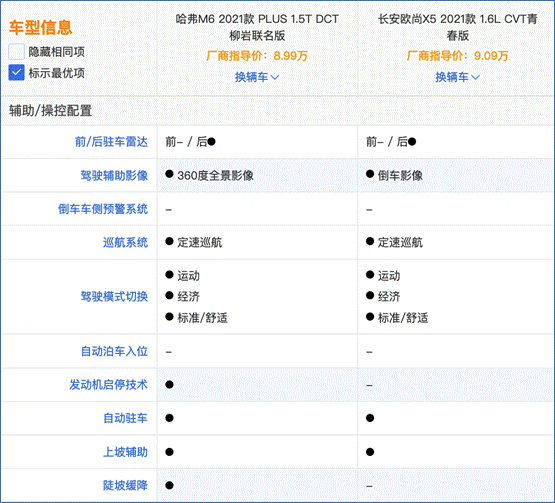This screenshot has width=555, height=503.
Task: Click 长安欧尚X5 dot for 上坡辅助
Action: coord(370,452)
